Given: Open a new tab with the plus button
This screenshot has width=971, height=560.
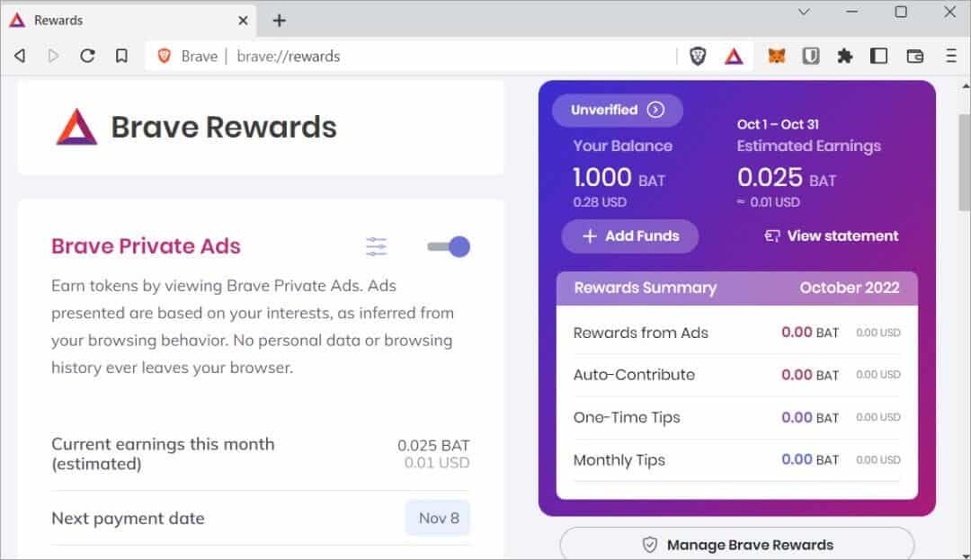Looking at the screenshot, I should (280, 21).
